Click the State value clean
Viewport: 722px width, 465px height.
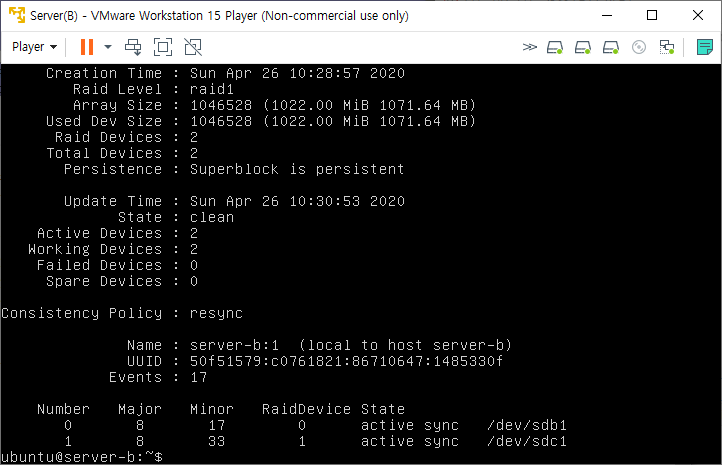pos(212,217)
